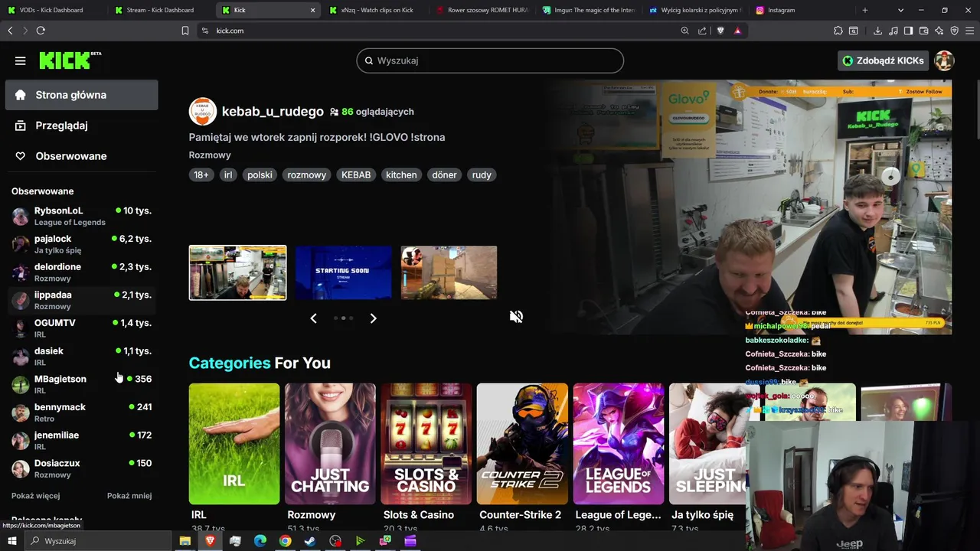Open RybsonLoL channel avatar in sidebar
The image size is (980, 551).
(21, 216)
